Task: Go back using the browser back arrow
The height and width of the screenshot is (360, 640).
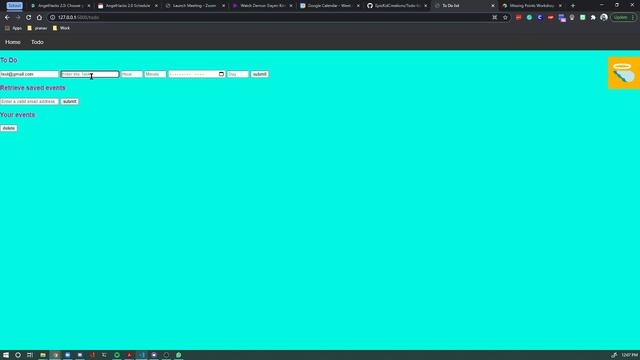Action: [7, 18]
